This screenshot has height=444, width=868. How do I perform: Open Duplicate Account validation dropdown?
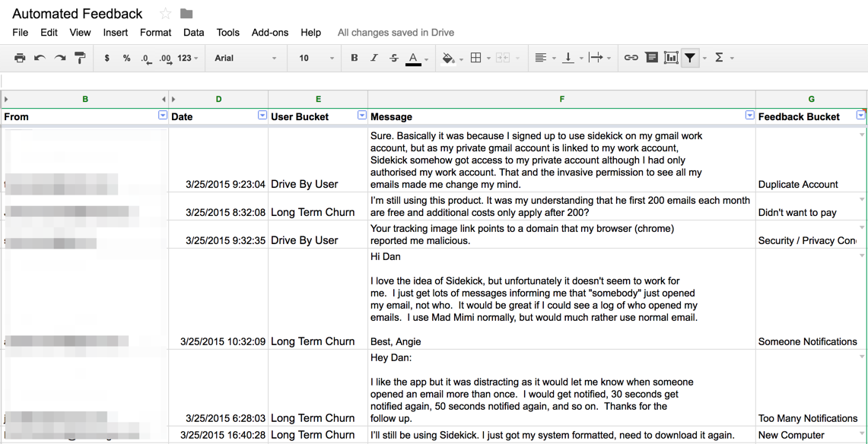(861, 135)
